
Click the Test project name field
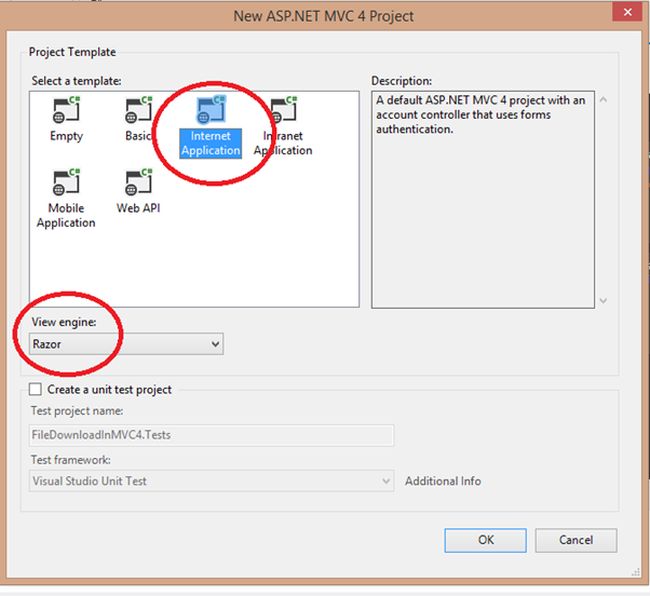click(x=211, y=435)
